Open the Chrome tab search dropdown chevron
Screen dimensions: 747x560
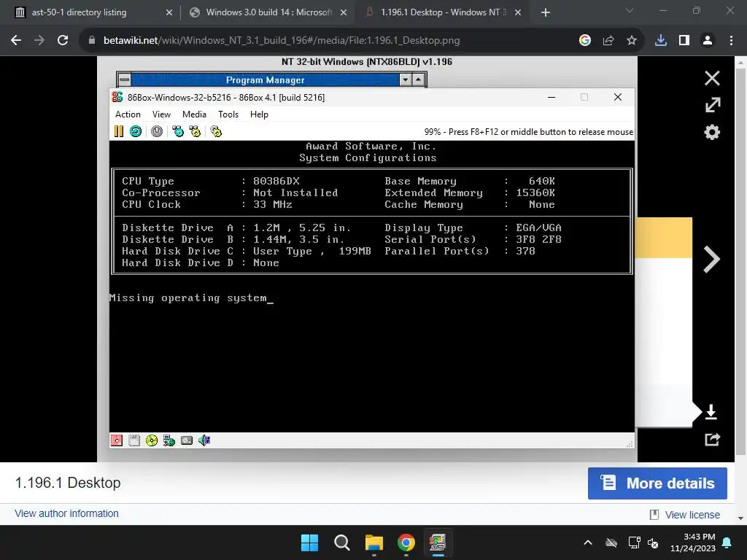pyautogui.click(x=630, y=10)
